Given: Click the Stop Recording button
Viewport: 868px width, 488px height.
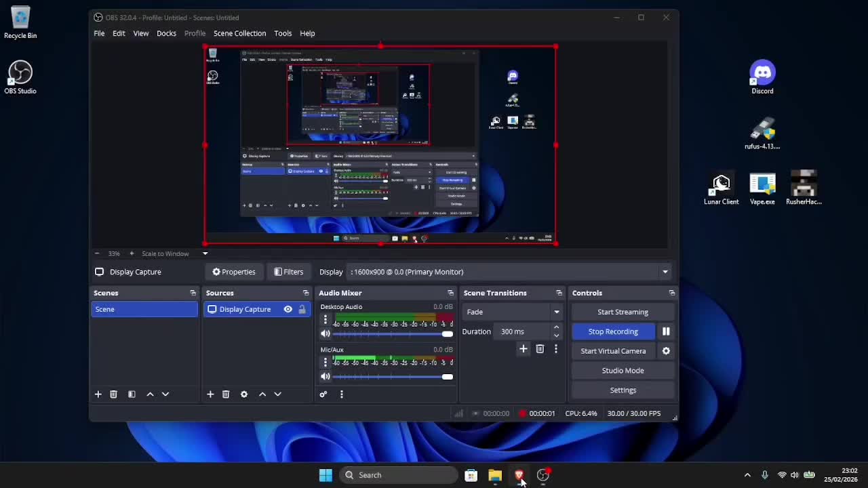Looking at the screenshot, I should click(x=613, y=331).
